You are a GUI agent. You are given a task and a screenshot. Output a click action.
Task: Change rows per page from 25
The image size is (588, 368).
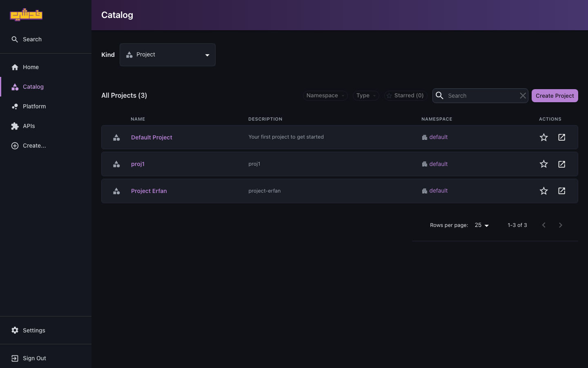coord(482,225)
